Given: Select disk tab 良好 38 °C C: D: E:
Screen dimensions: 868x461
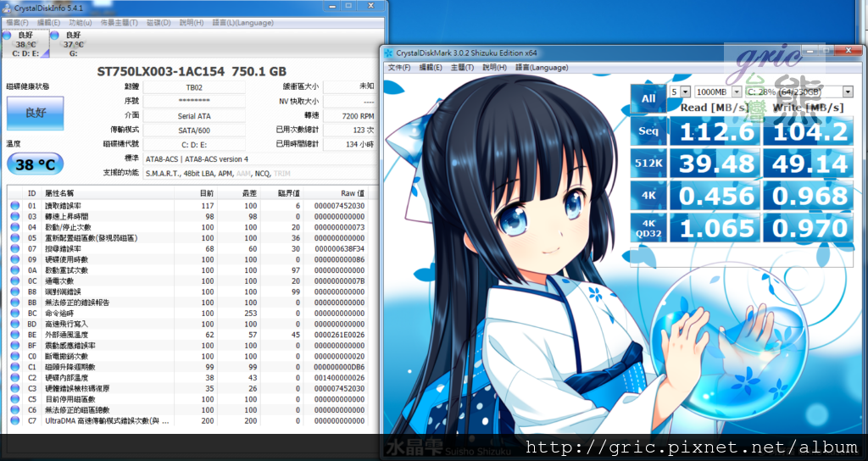Looking at the screenshot, I should click(x=25, y=43).
